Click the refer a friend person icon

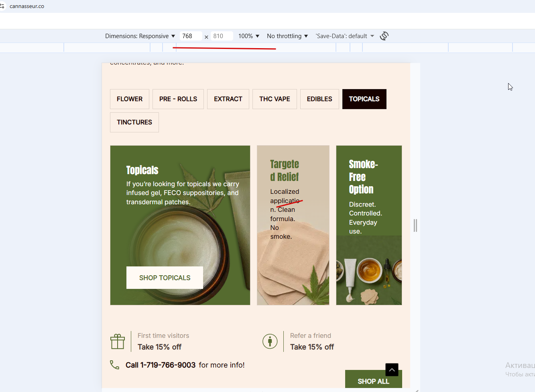[x=270, y=341]
